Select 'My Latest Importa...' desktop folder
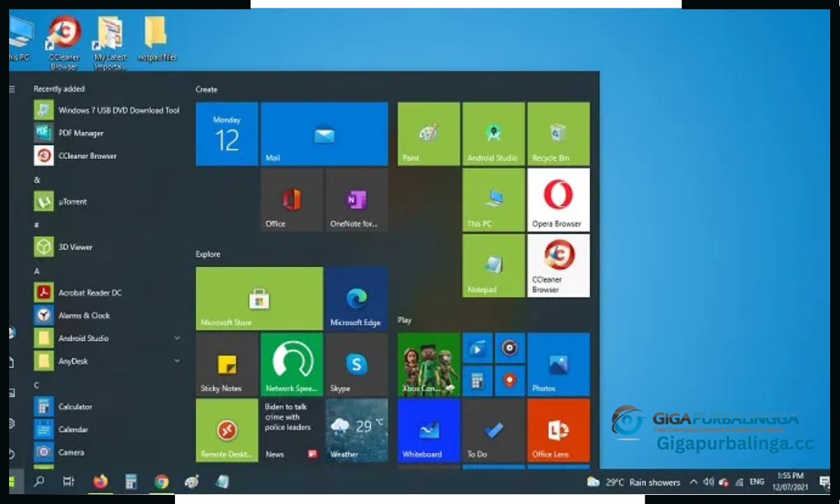 tap(110, 43)
